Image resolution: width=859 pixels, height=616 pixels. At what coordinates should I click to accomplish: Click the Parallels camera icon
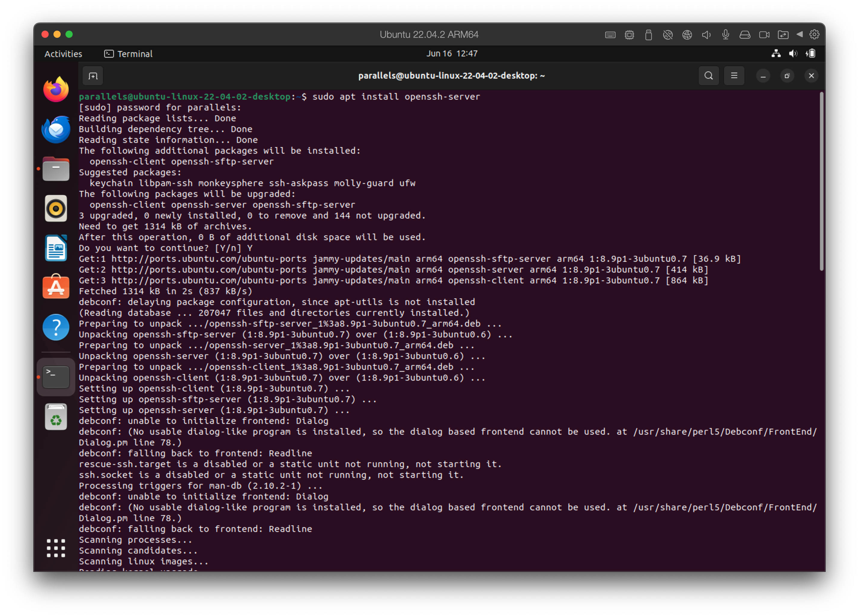click(x=764, y=35)
